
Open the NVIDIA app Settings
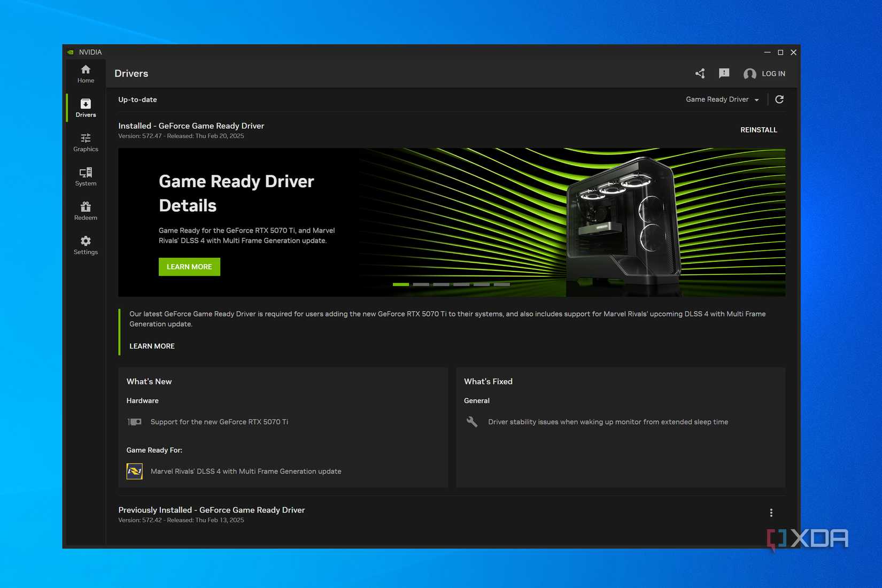[x=85, y=245]
